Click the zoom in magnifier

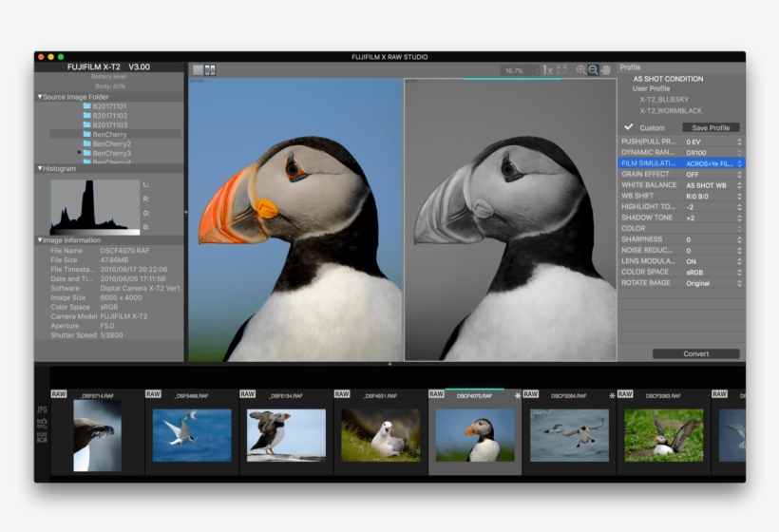580,70
